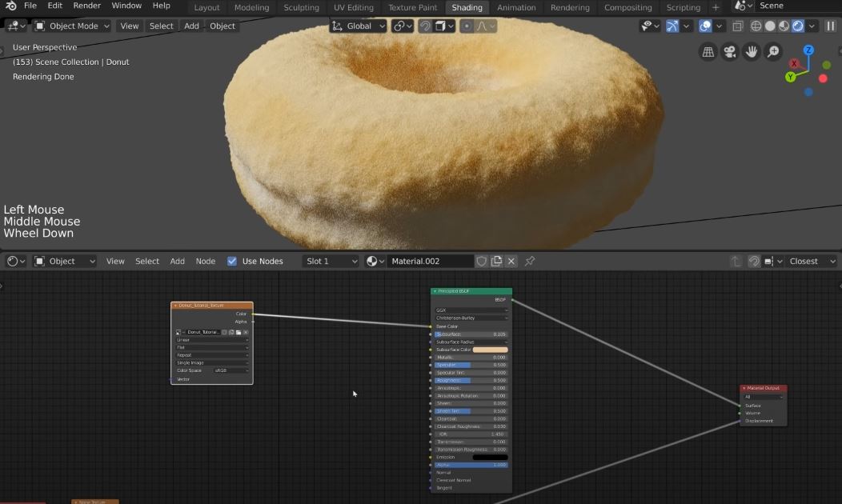This screenshot has height=504, width=842.
Task: Click the Z axis on navigation gizmo
Action: point(808,50)
